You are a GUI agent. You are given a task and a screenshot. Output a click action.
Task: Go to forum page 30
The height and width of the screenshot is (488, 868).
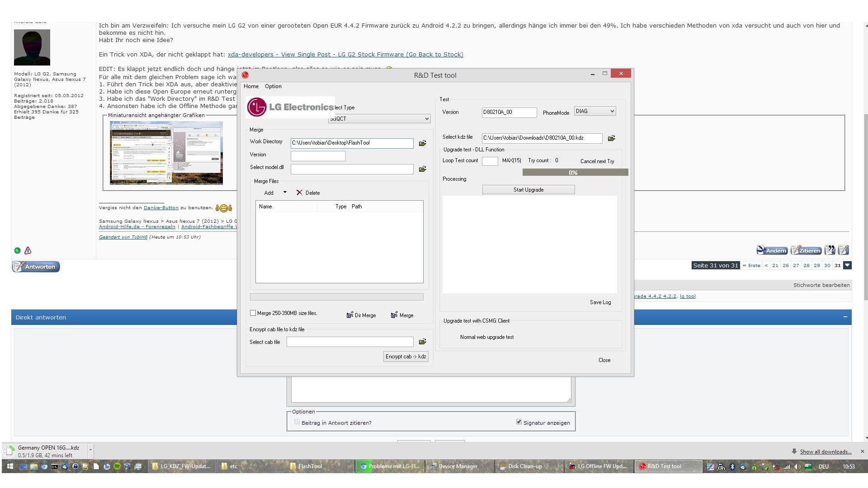click(x=827, y=266)
